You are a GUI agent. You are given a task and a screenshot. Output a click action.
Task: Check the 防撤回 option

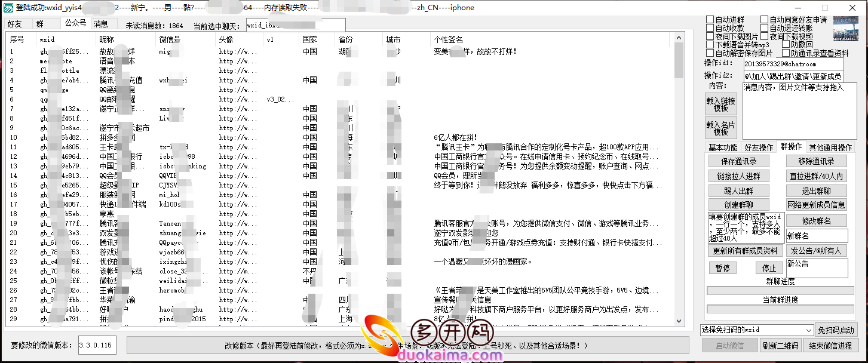coord(786,45)
